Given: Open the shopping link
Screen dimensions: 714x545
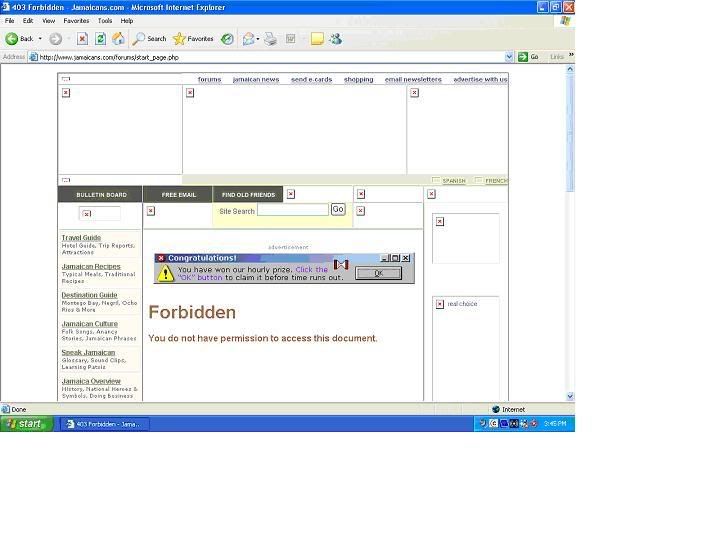Looking at the screenshot, I should coord(358,80).
